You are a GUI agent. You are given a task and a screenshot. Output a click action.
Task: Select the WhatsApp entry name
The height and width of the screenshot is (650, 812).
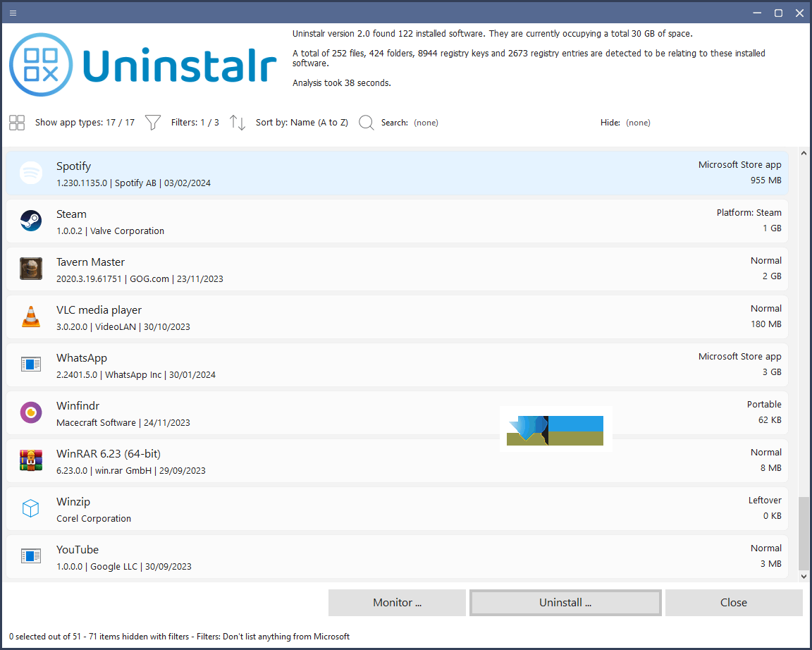coord(82,358)
